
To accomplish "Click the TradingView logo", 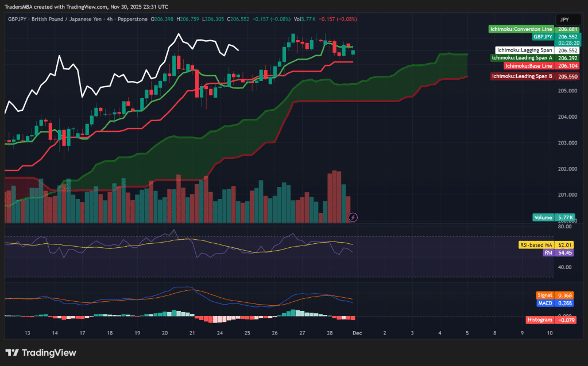I will pyautogui.click(x=40, y=353).
